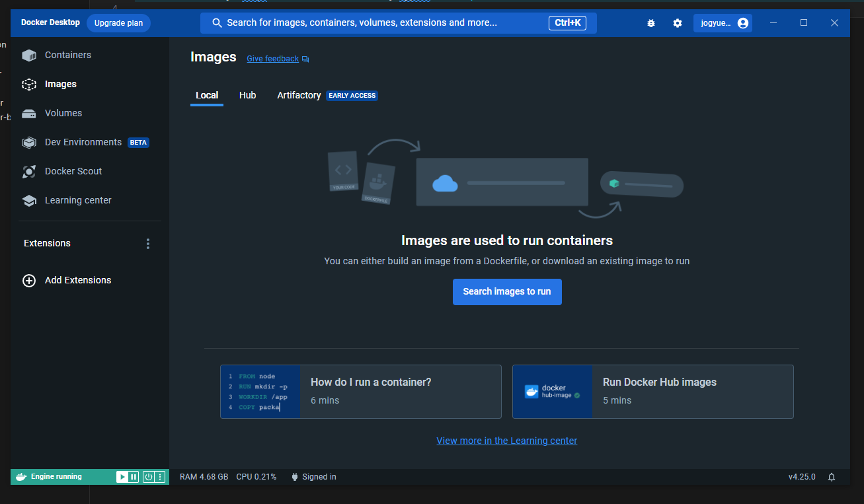
Task: Click the engine power icon
Action: (x=149, y=477)
